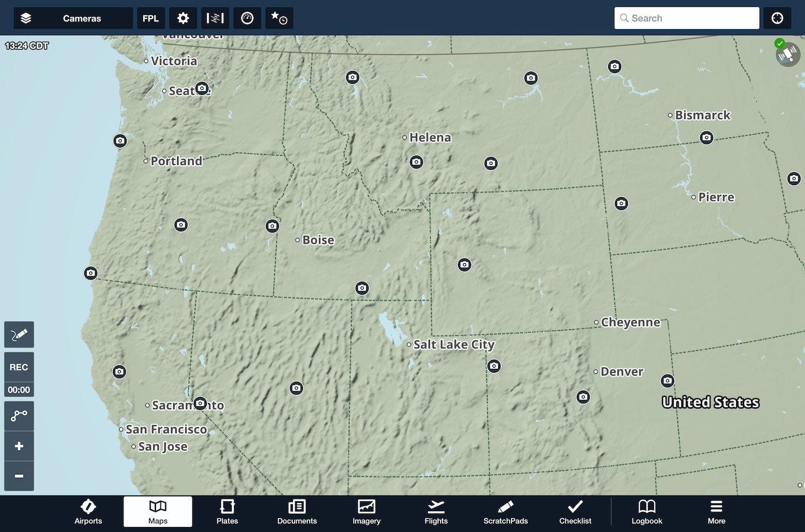
Task: Open the FPL flight plan editor
Action: (151, 18)
